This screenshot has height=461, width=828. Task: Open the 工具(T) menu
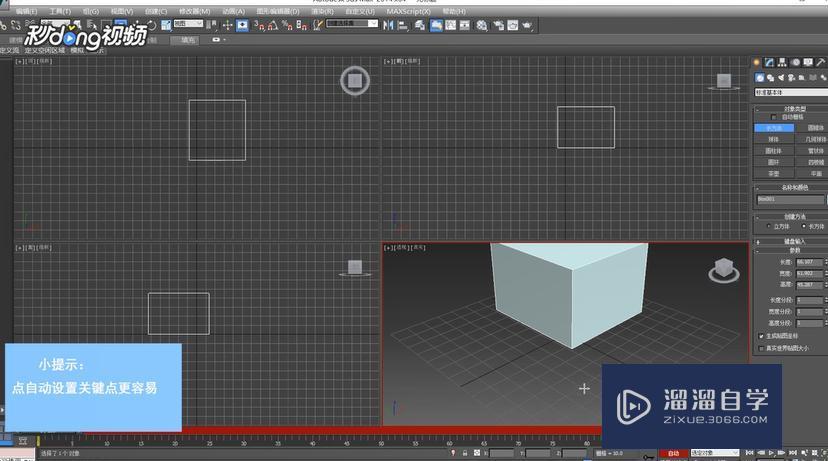pos(60,11)
